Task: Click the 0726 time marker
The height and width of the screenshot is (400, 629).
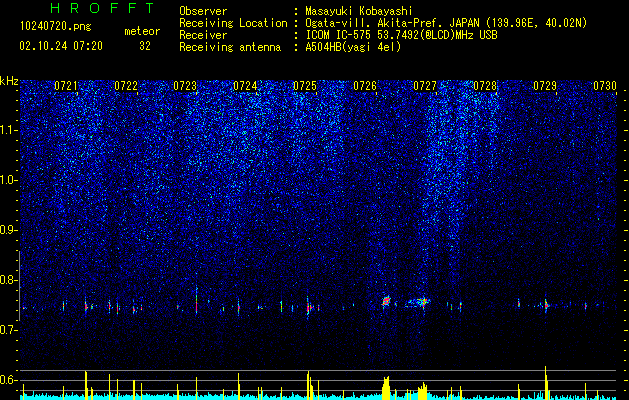Action: click(x=365, y=86)
